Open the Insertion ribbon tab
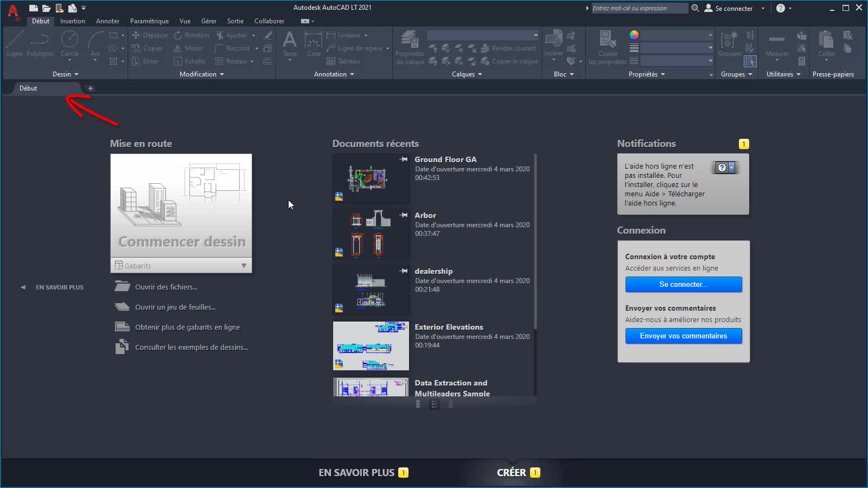Viewport: 868px width, 488px height. 73,21
